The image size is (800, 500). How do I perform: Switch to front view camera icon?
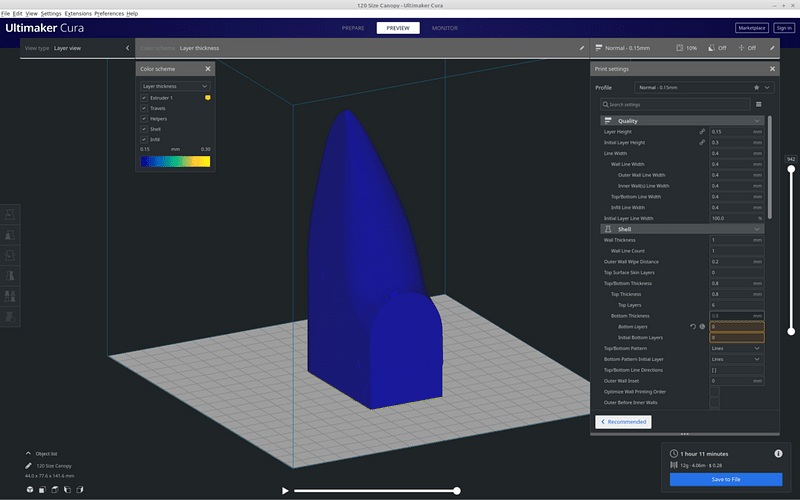click(42, 489)
